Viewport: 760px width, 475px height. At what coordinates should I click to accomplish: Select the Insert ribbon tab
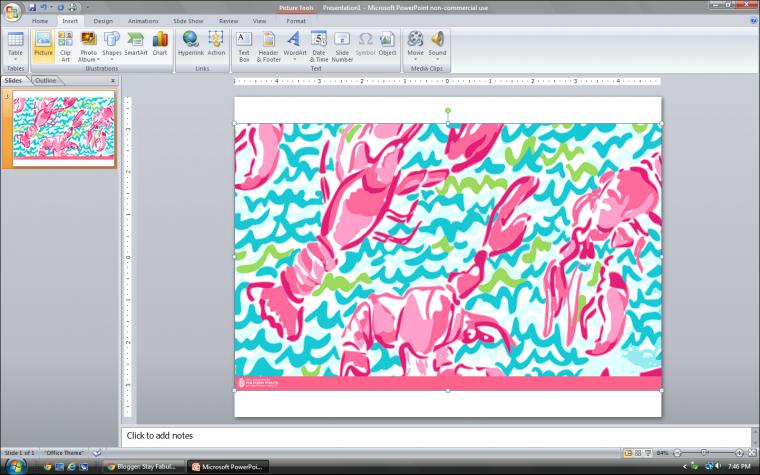[x=70, y=21]
